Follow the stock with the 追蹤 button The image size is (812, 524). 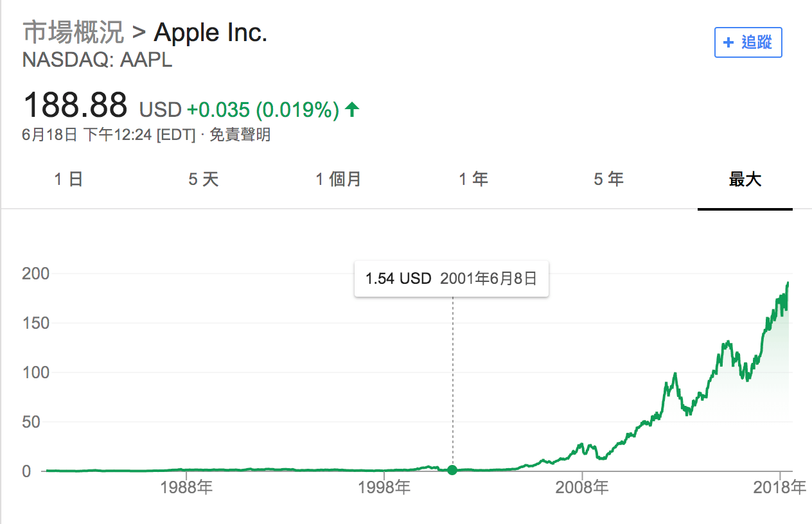coord(748,42)
